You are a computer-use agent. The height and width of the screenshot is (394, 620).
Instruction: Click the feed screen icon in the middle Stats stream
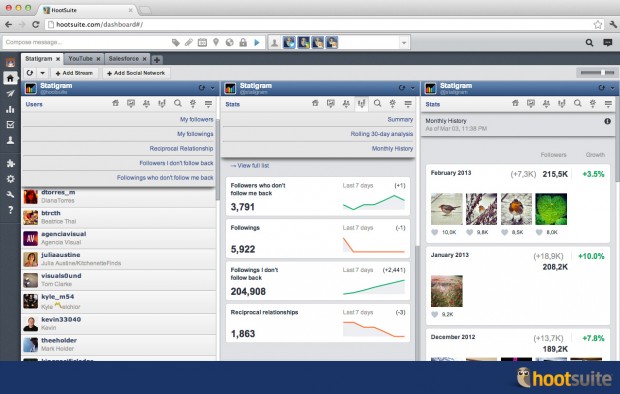(331, 104)
